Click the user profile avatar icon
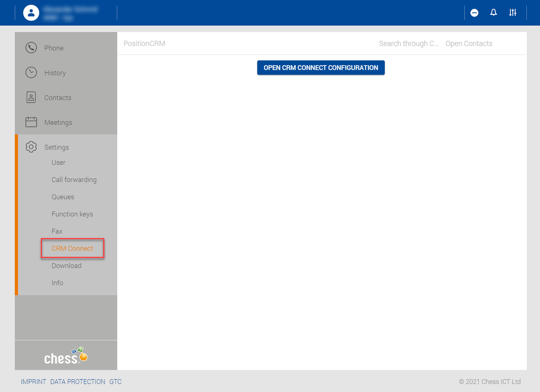This screenshot has width=540, height=392. 31,13
